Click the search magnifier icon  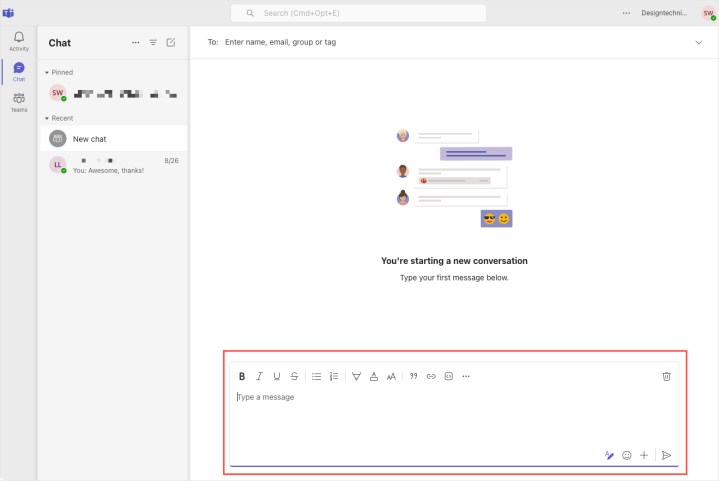(250, 13)
